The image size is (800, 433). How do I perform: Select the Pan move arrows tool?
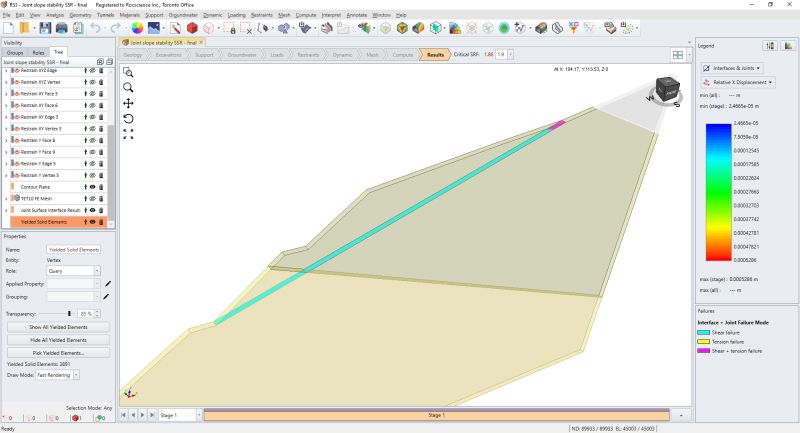click(128, 103)
